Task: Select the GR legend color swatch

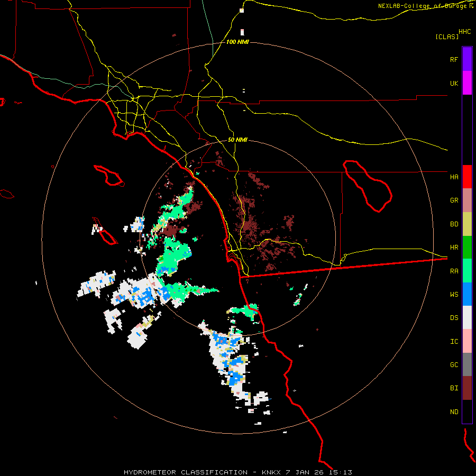Action: 467,200
